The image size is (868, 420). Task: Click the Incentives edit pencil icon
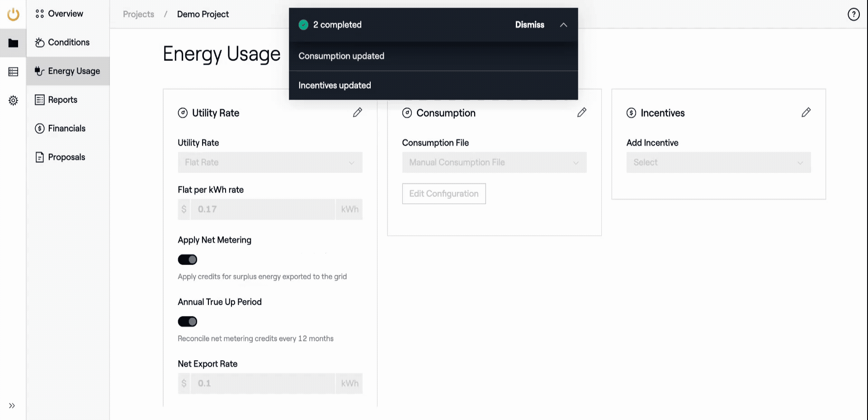tap(806, 113)
